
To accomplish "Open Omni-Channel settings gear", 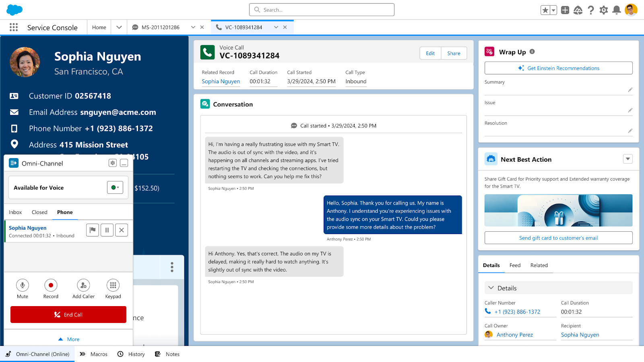I will [x=112, y=163].
